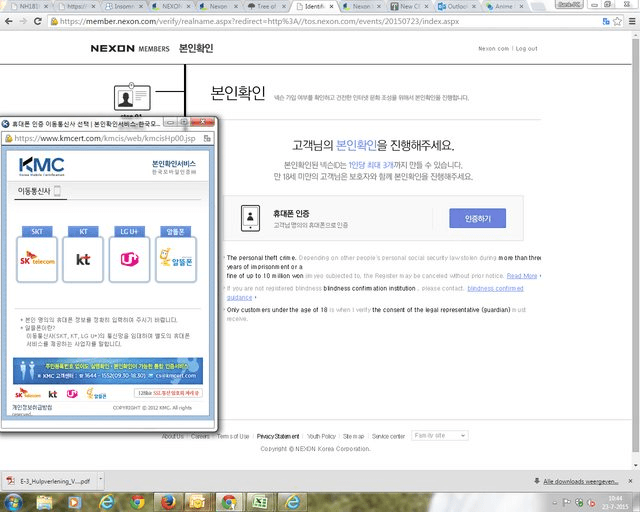
Task: Open the Anime browser tab
Action: click(506, 6)
